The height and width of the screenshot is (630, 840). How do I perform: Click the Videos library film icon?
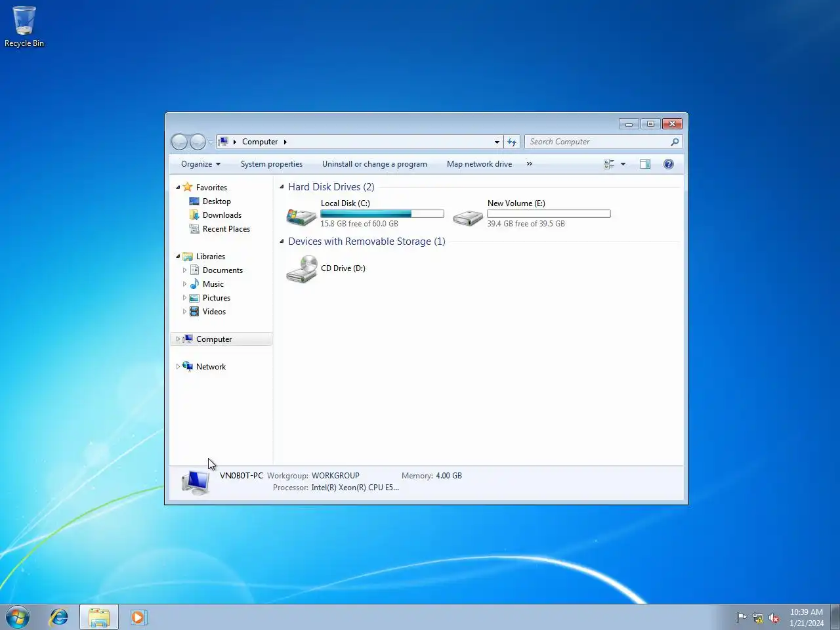[194, 312]
